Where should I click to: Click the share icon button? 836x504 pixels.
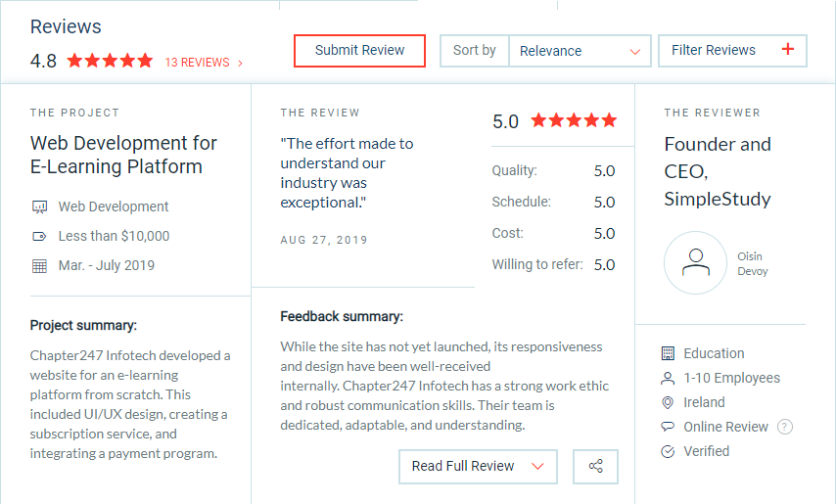(x=595, y=467)
